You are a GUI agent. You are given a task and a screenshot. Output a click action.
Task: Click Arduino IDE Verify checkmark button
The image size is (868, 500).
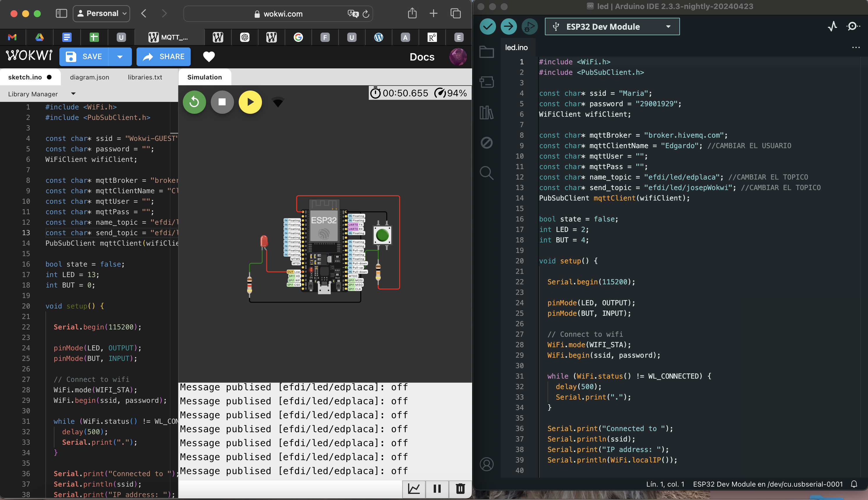(x=487, y=26)
